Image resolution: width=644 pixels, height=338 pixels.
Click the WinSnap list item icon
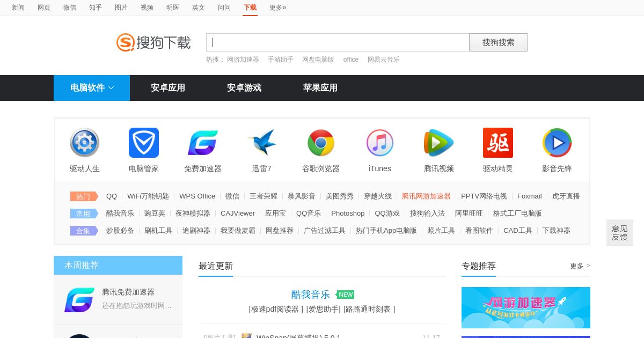click(247, 335)
